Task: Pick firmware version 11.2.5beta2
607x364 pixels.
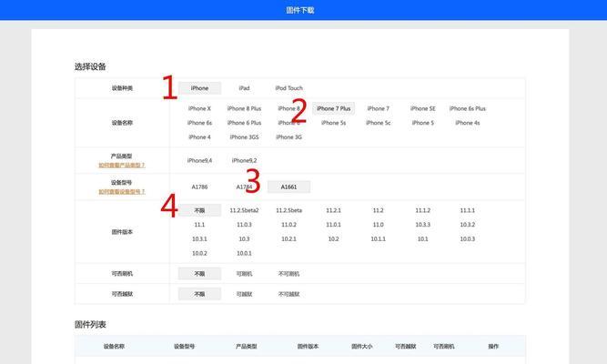Action: tap(244, 210)
